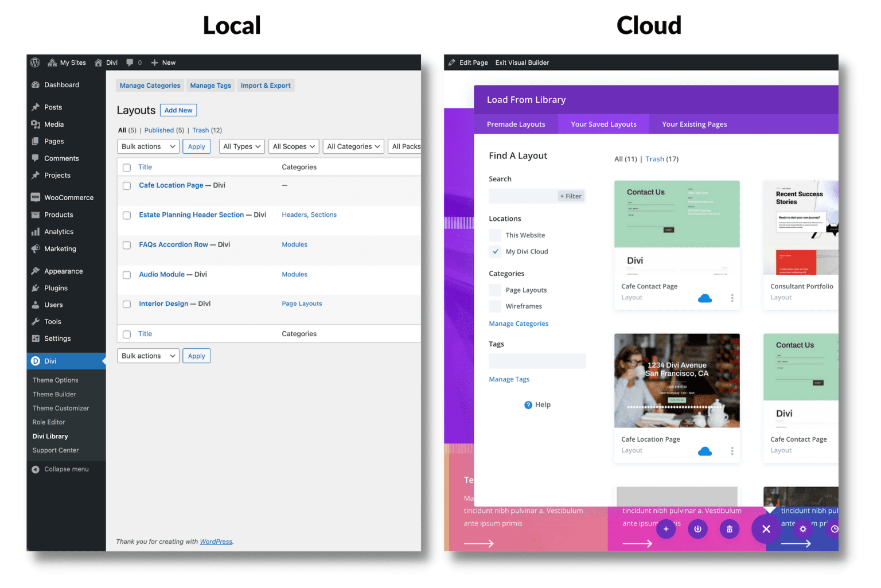This screenshot has height=588, width=881.
Task: Delete the pink section using the trash icon
Action: [x=729, y=529]
